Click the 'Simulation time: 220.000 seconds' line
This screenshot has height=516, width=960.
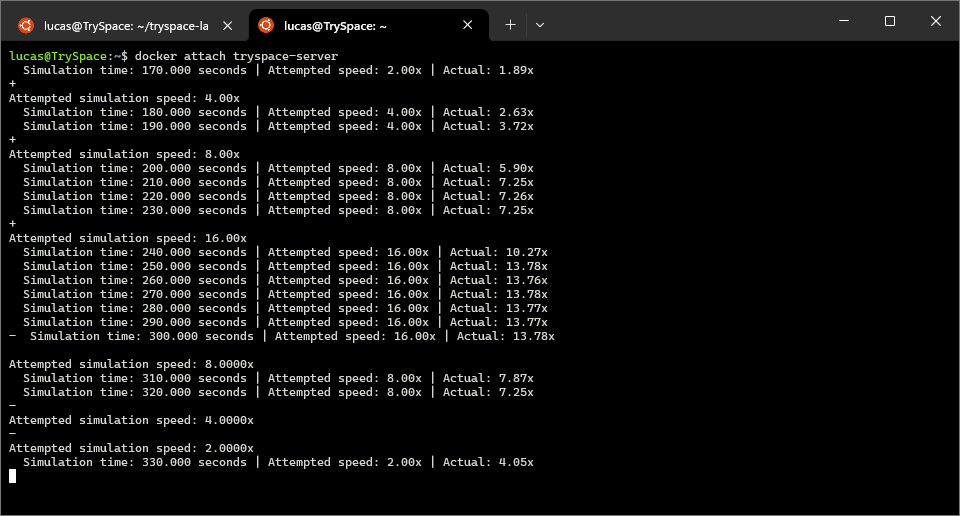tap(278, 196)
